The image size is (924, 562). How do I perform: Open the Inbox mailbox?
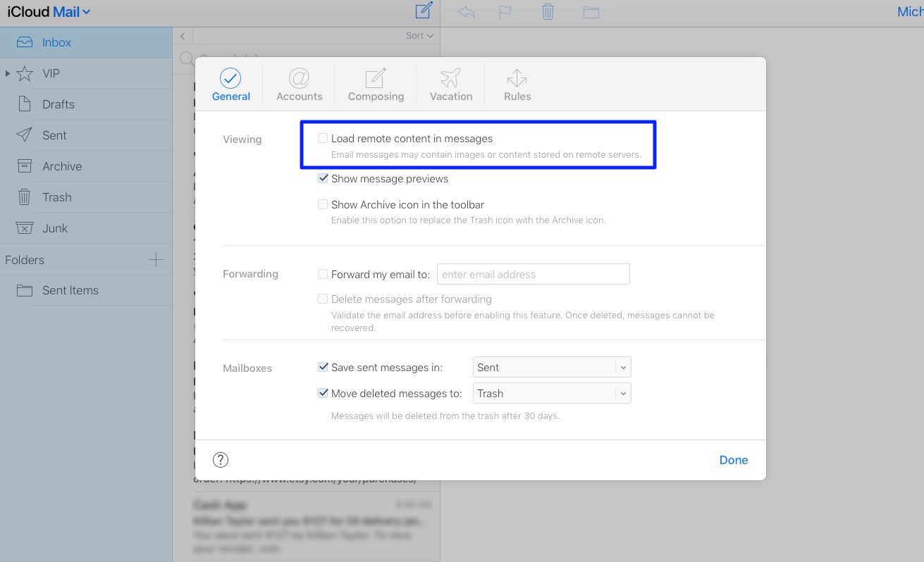pyautogui.click(x=86, y=42)
